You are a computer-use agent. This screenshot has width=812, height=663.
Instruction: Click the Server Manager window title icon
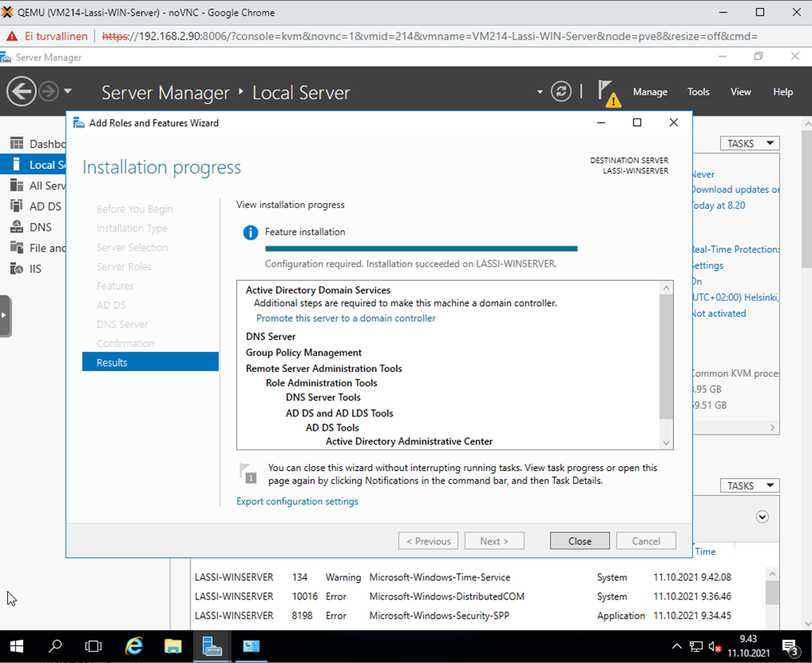6,57
